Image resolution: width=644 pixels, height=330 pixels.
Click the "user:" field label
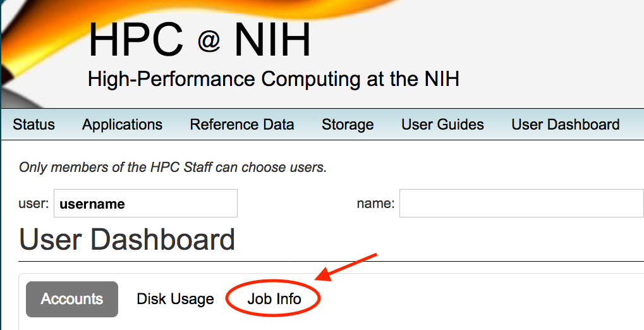pyautogui.click(x=34, y=204)
